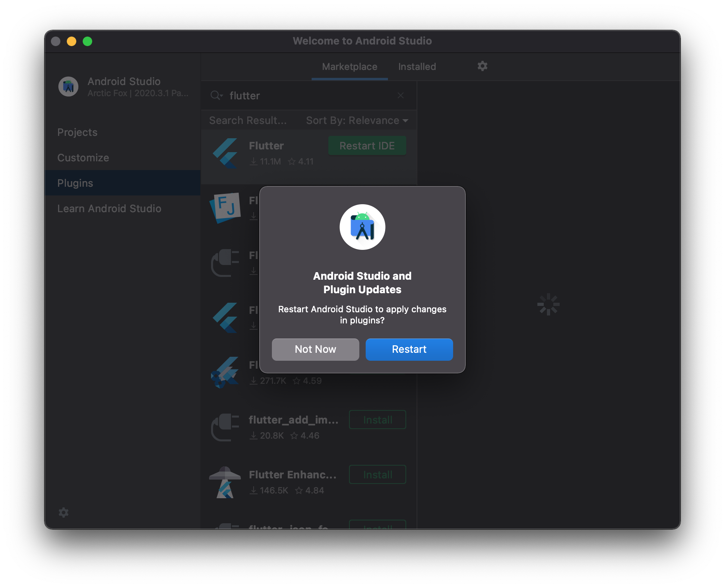Maximize the window with green button

pos(87,41)
